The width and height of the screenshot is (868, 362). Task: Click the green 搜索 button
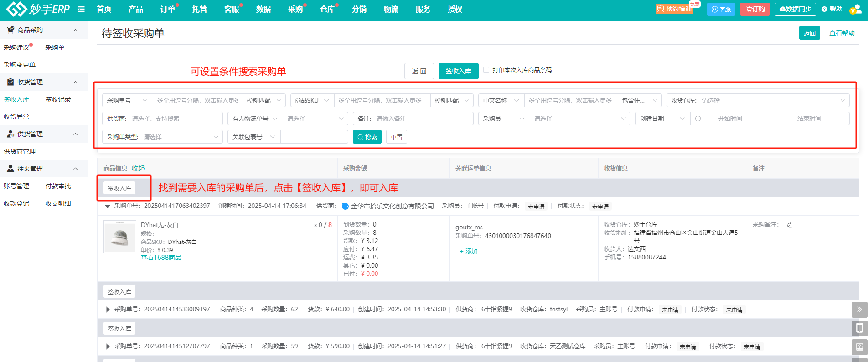(x=367, y=137)
